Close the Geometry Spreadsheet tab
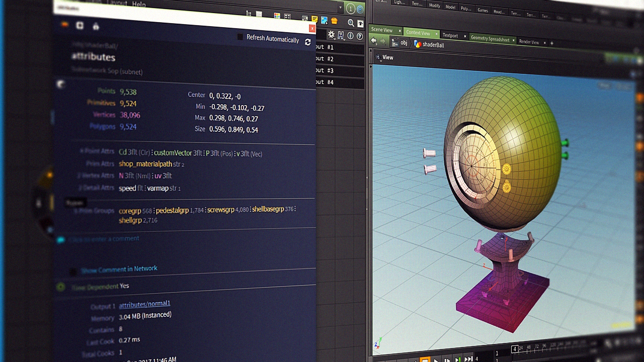This screenshot has width=644, height=362. [x=513, y=40]
